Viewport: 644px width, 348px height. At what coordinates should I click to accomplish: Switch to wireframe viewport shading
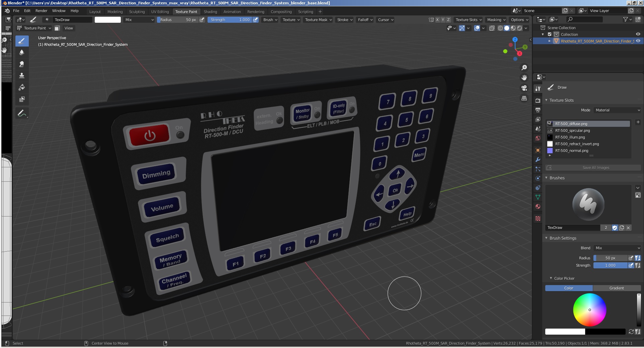pos(500,28)
